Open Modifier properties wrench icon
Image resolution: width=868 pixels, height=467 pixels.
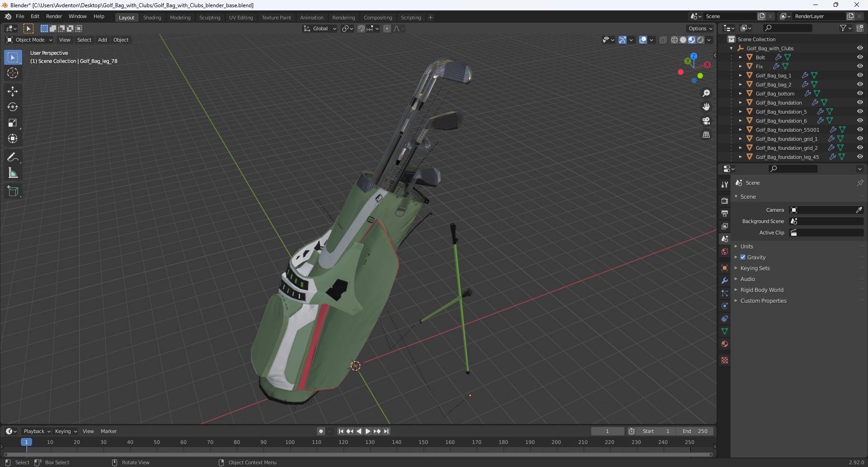[x=725, y=281]
